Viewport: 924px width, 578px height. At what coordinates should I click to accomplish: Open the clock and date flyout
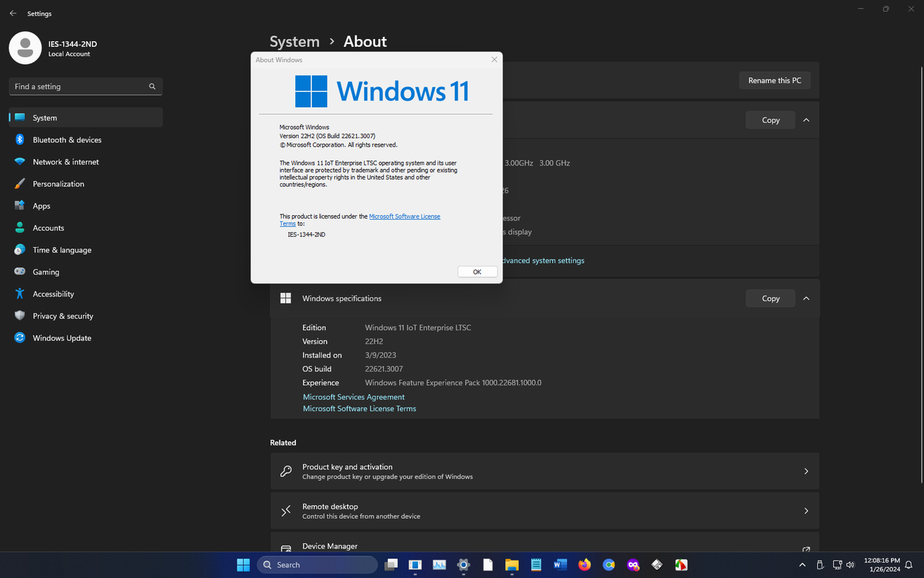point(881,565)
